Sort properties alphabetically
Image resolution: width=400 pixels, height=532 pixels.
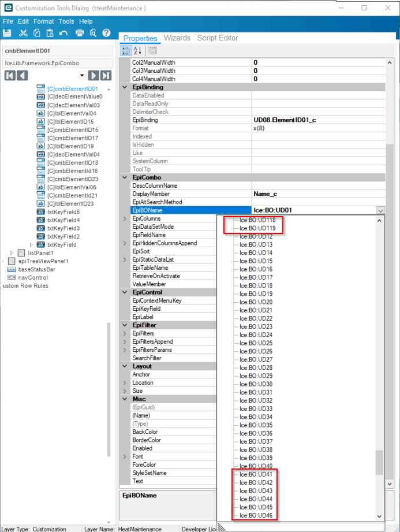(137, 51)
